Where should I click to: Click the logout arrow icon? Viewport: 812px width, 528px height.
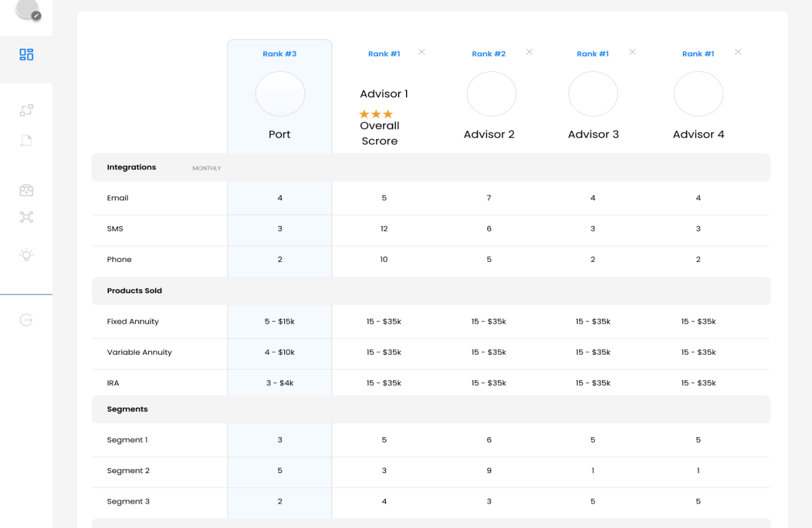point(26,320)
